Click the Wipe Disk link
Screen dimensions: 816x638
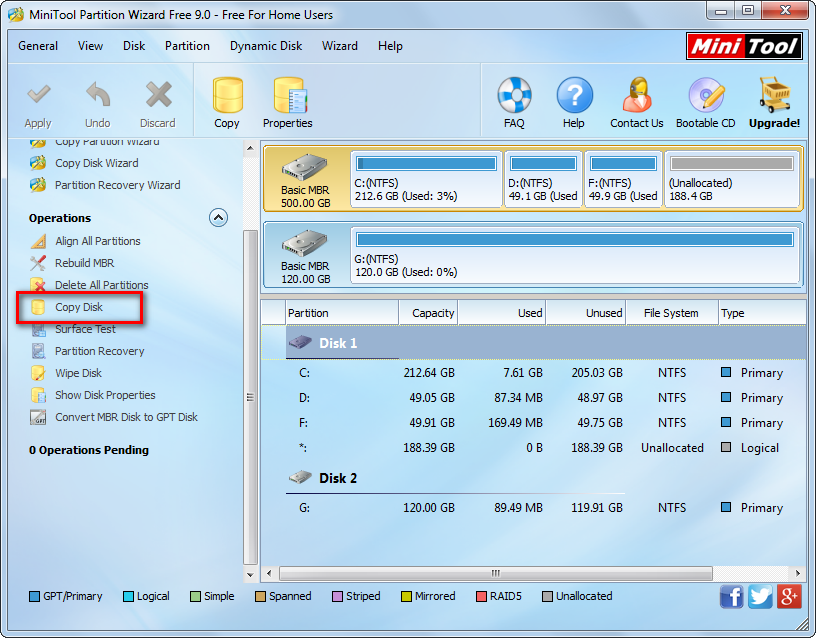click(x=79, y=373)
